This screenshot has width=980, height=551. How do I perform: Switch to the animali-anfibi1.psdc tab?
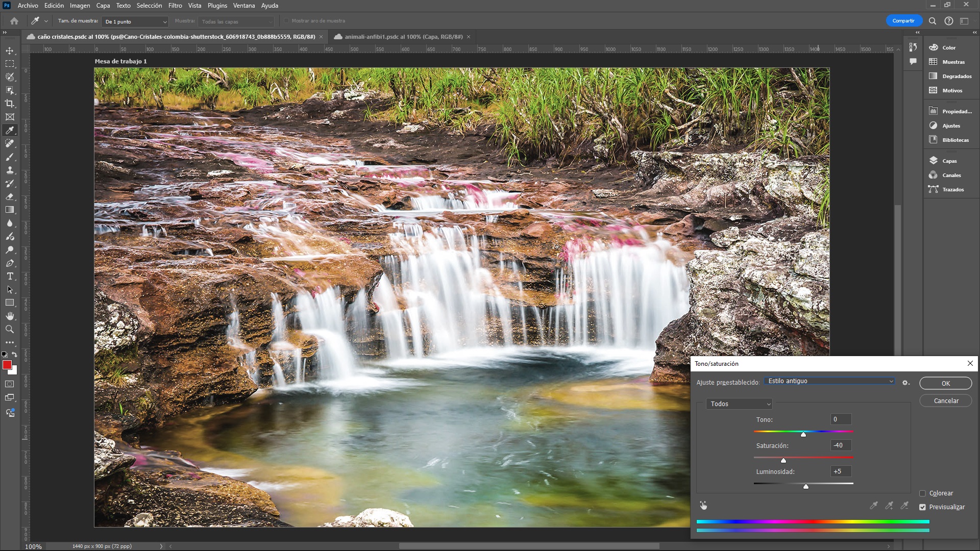[403, 37]
